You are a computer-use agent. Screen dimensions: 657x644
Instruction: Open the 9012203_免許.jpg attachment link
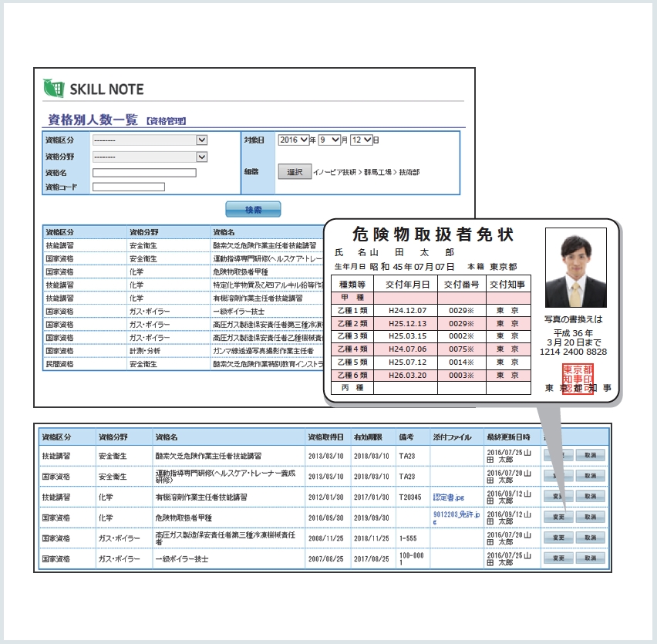(x=456, y=517)
